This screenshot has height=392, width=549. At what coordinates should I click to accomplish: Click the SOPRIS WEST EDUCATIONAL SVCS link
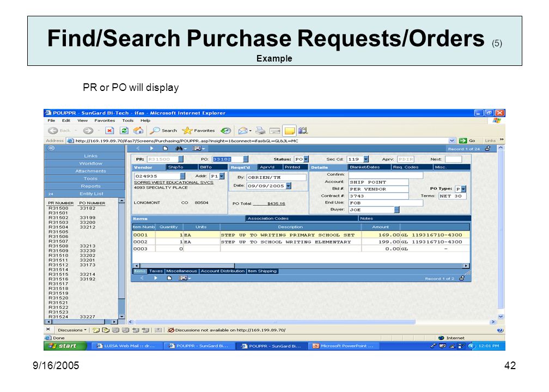coord(174,182)
